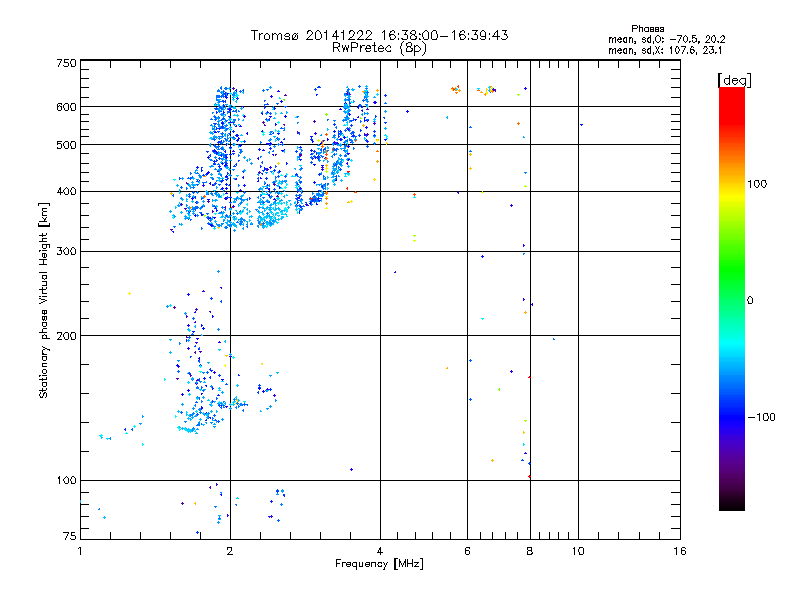Click y-axis tick label '750'
This screenshot has width=800, height=600.
[66, 63]
